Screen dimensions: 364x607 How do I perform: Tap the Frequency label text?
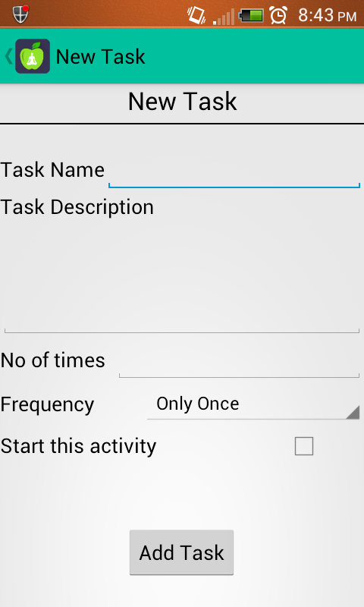tap(47, 405)
